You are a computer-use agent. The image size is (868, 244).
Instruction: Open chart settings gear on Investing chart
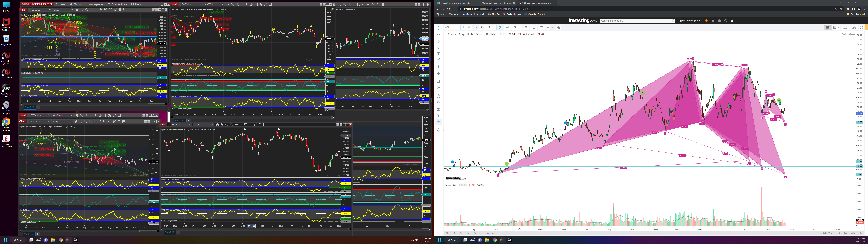pos(526,27)
